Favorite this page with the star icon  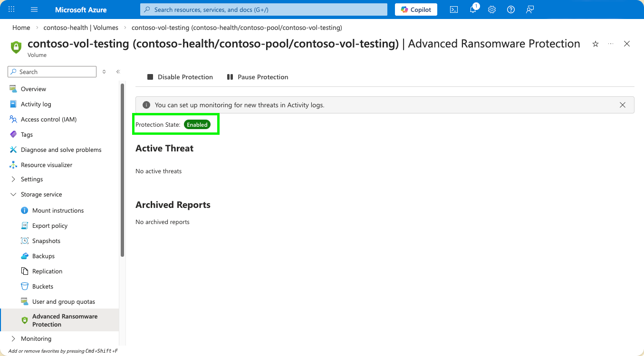click(x=596, y=44)
